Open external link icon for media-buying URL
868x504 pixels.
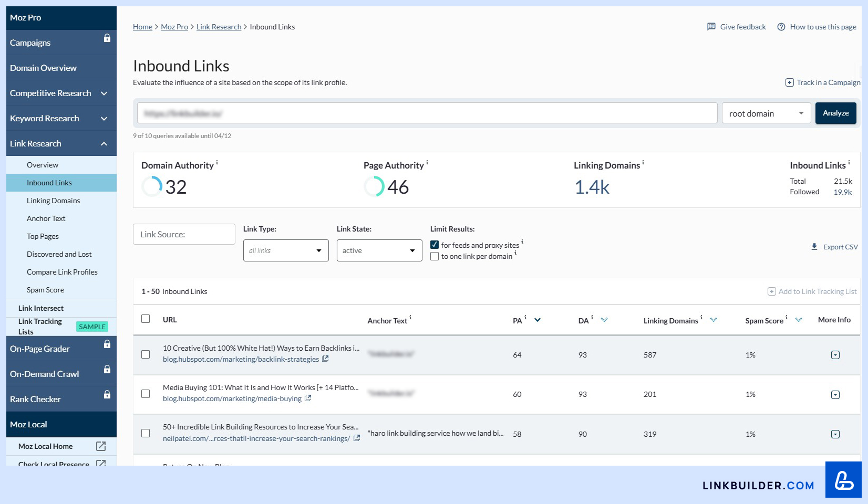tap(308, 398)
